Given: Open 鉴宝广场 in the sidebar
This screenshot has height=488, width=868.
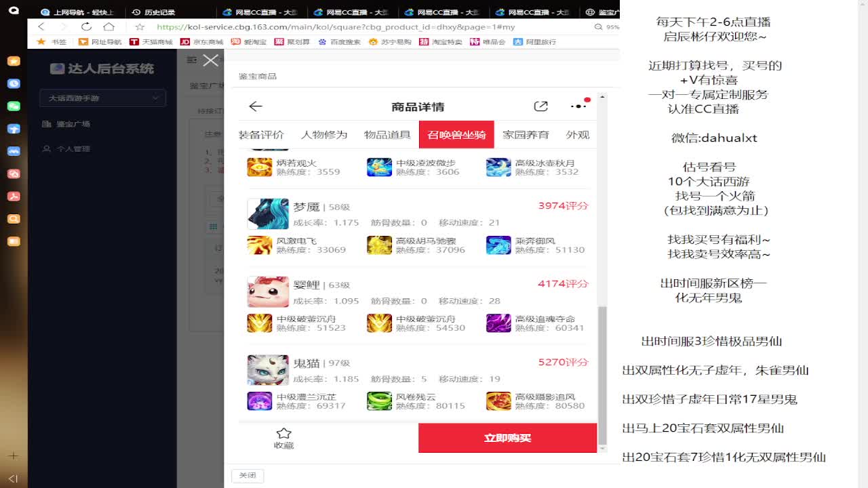Looking at the screenshot, I should coord(66,124).
